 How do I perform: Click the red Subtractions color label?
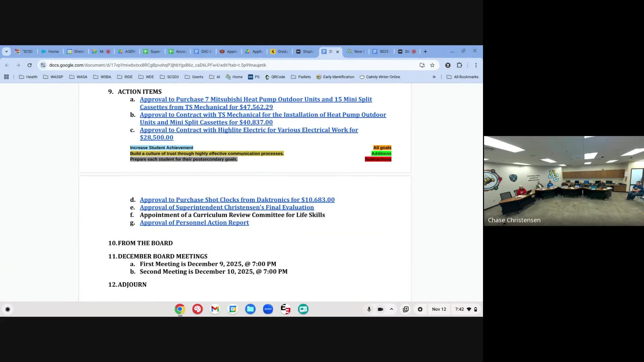coord(378,159)
